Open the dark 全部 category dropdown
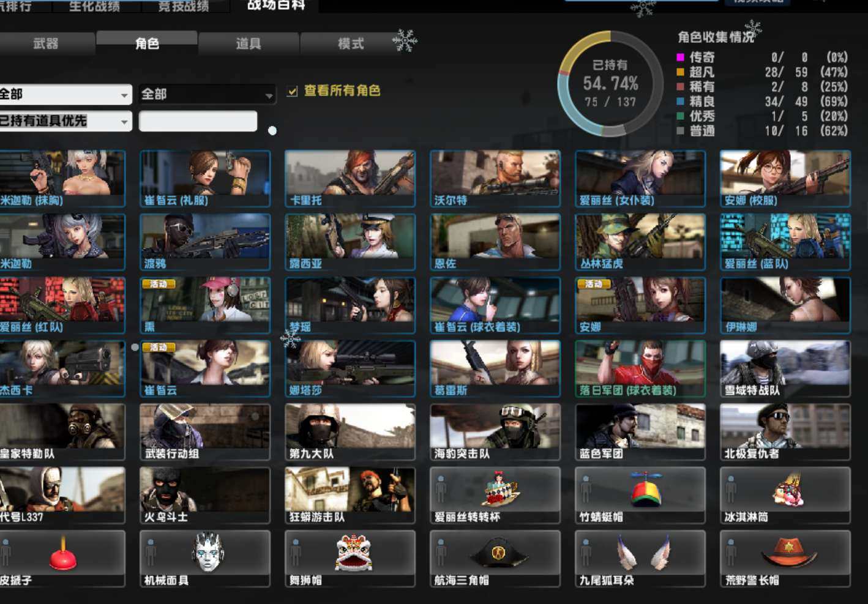The width and height of the screenshot is (868, 604). (206, 94)
